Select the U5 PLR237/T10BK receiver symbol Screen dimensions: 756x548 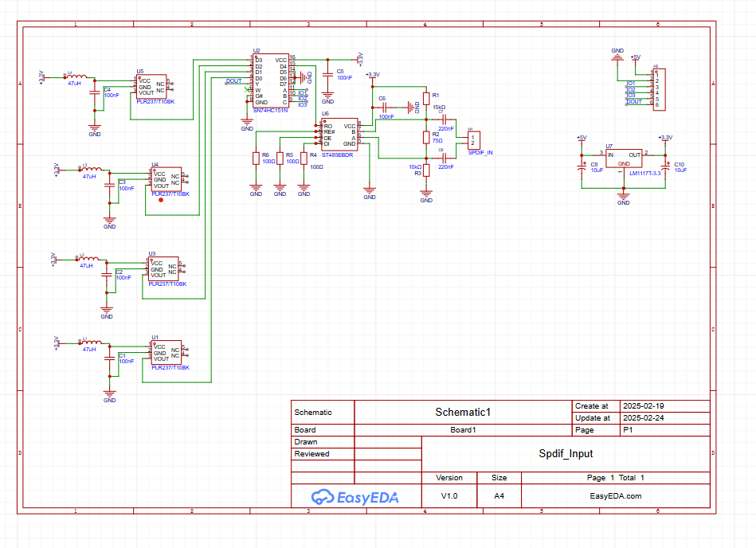click(x=152, y=87)
